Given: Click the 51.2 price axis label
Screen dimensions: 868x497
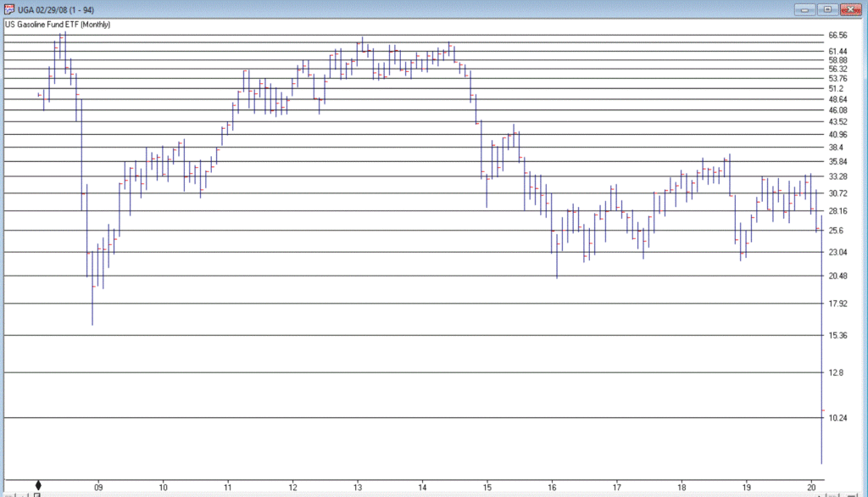Looking at the screenshot, I should click(x=835, y=89).
